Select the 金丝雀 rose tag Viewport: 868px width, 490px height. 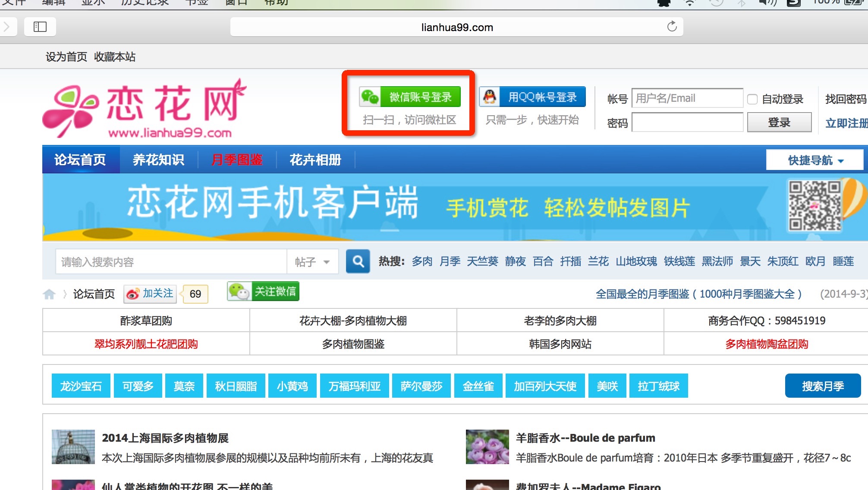coord(478,386)
